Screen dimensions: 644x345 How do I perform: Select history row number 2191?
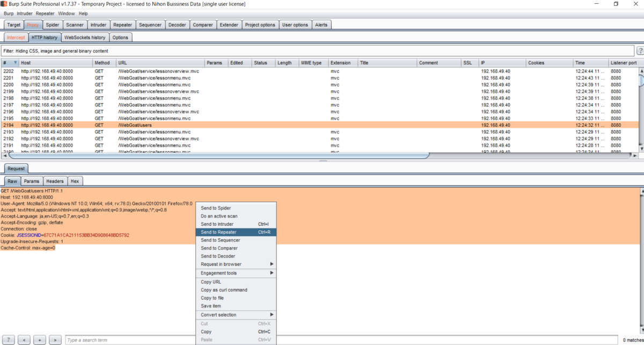click(x=319, y=145)
